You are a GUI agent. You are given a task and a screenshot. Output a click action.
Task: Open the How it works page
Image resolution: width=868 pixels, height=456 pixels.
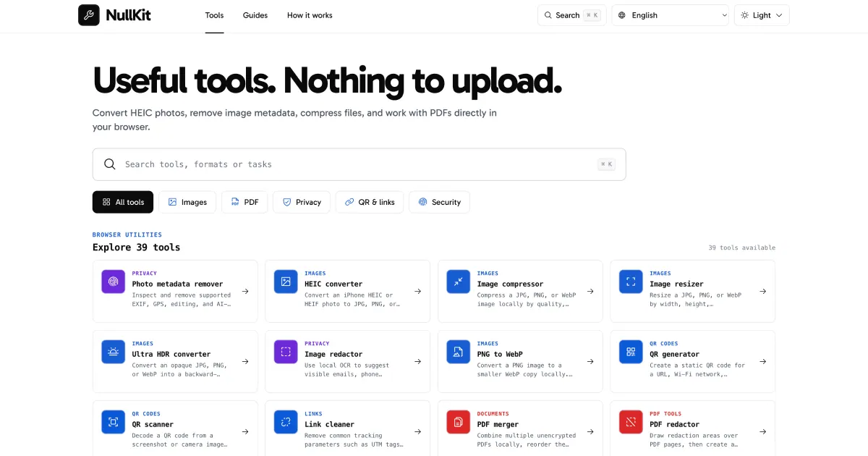[310, 15]
